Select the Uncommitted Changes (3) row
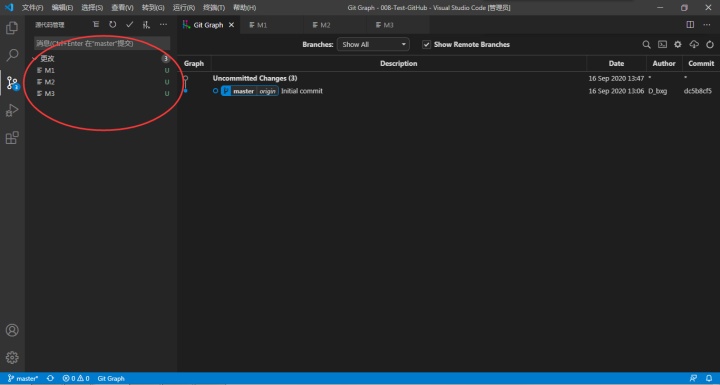This screenshot has width=720, height=385. (448, 78)
